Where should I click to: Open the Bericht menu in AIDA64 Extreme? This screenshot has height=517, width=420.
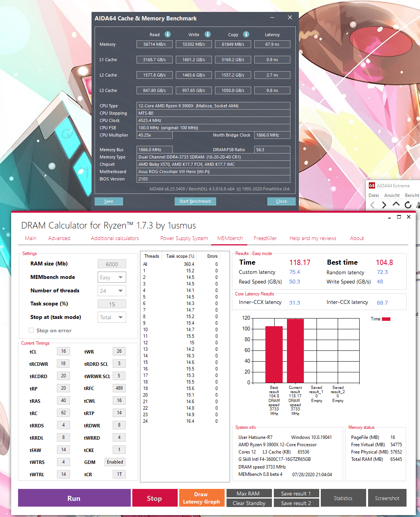pos(412,195)
